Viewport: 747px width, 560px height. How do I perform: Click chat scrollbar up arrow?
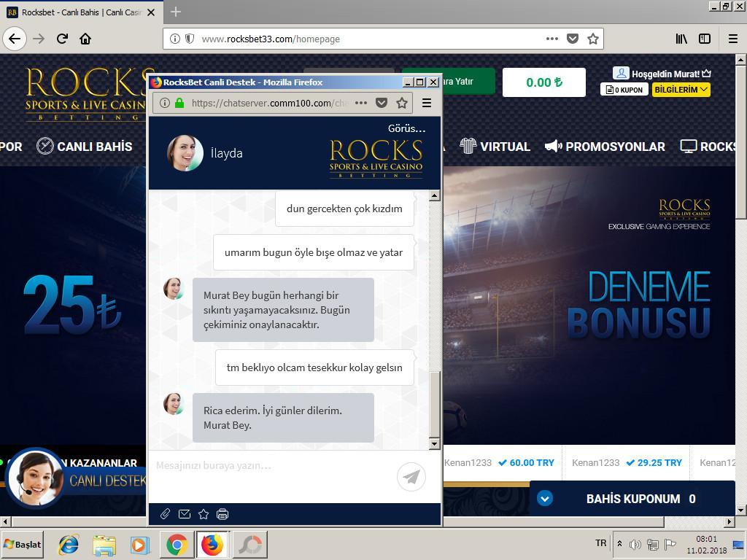pyautogui.click(x=434, y=195)
